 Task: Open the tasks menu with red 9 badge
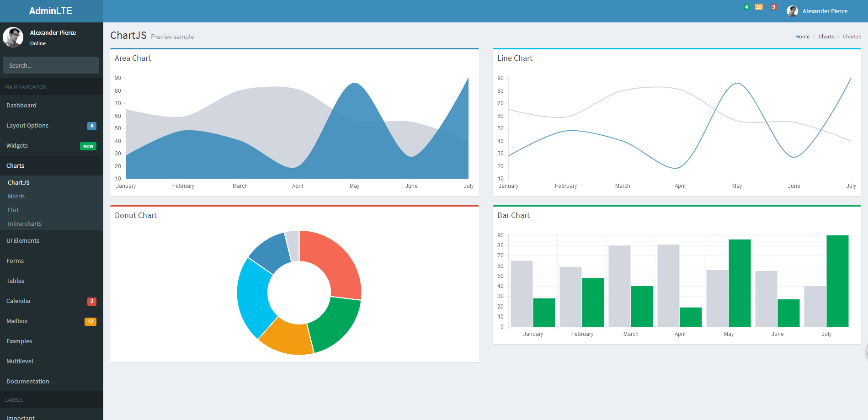[x=773, y=7]
